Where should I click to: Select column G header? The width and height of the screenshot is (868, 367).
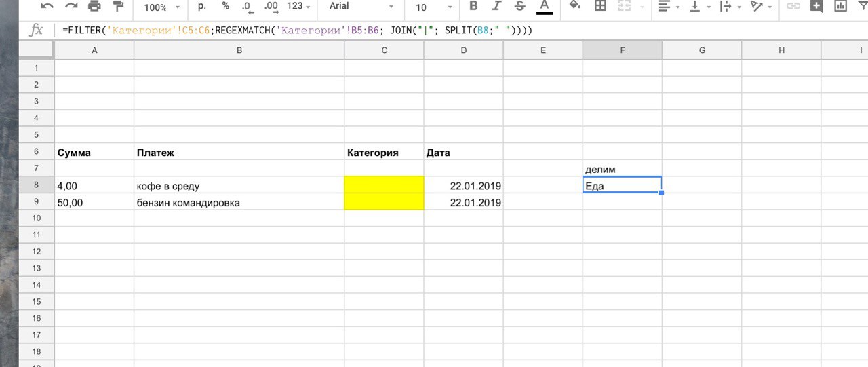702,50
